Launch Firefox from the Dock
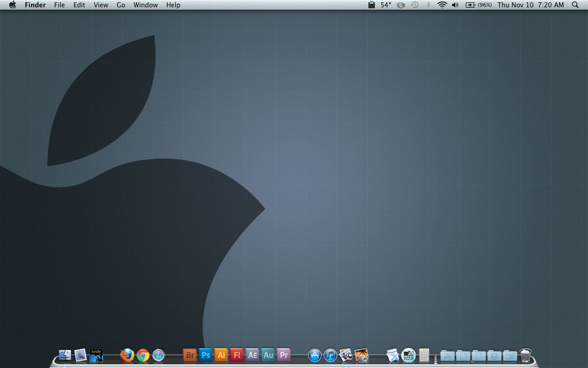Viewport: 588px width, 368px height. click(x=127, y=355)
